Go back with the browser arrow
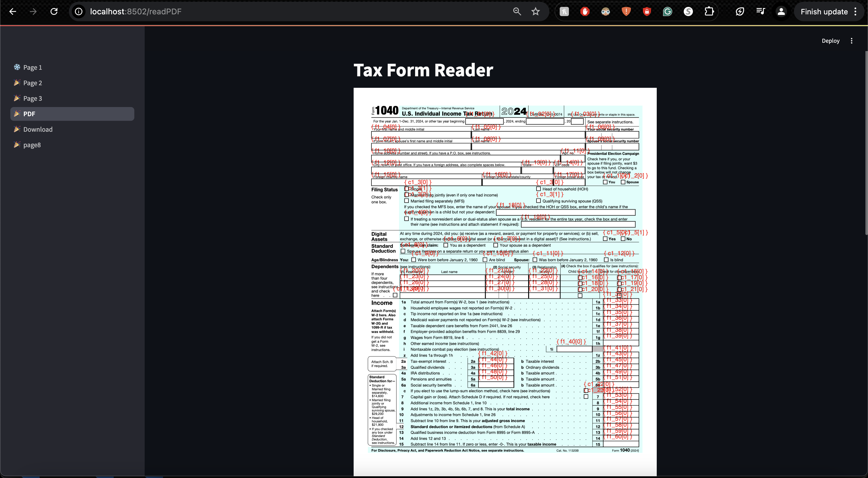868x478 pixels. click(x=13, y=11)
